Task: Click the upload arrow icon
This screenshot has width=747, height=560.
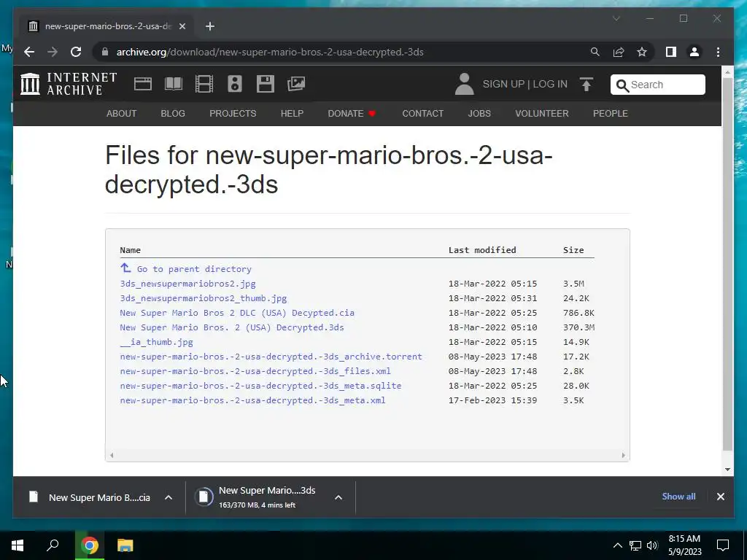Action: 587,85
